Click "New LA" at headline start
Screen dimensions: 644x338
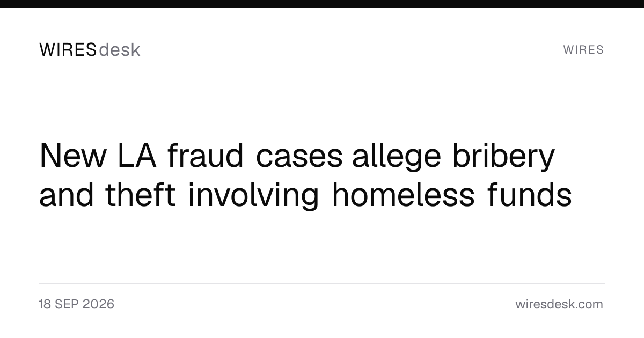tap(98, 157)
